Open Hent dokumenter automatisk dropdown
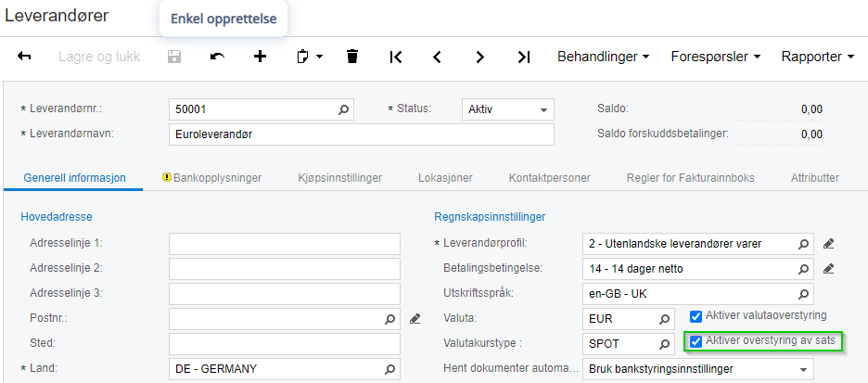Viewport: 868px width, 383px height. pos(698,368)
